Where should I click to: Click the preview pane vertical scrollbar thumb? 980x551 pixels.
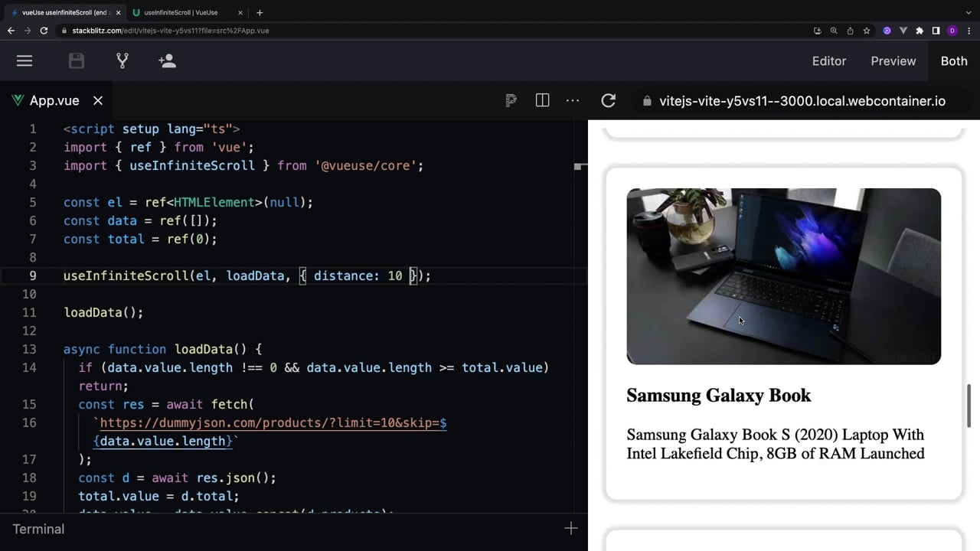point(970,406)
